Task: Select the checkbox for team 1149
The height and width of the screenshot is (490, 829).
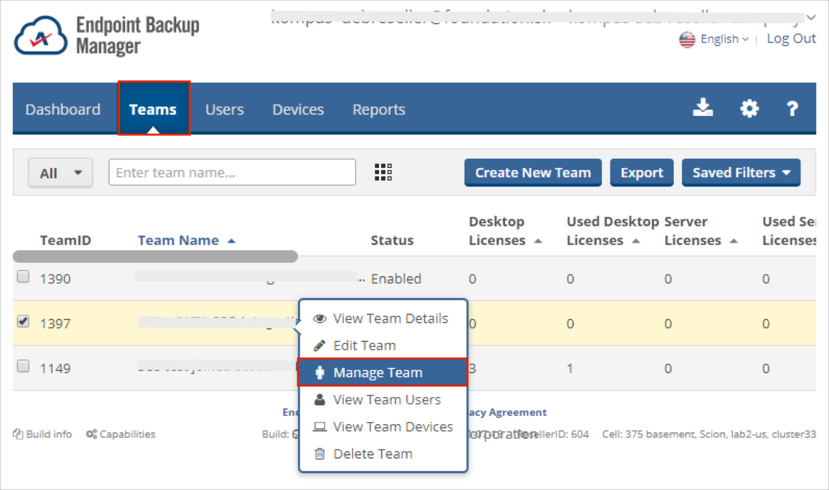Action: 23,367
